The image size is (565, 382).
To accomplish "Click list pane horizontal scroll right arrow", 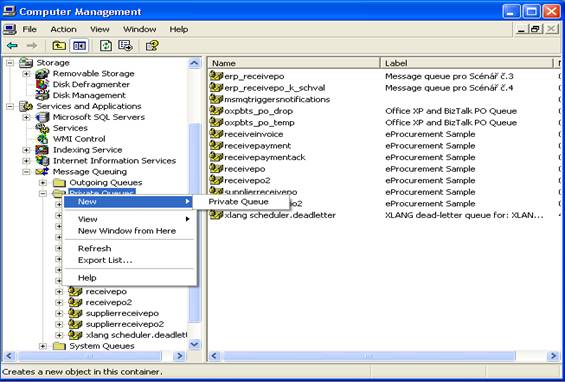I will coord(553,356).
